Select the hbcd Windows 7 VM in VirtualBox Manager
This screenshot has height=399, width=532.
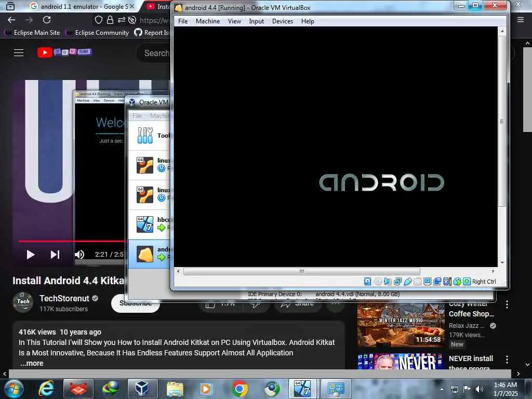[150, 224]
